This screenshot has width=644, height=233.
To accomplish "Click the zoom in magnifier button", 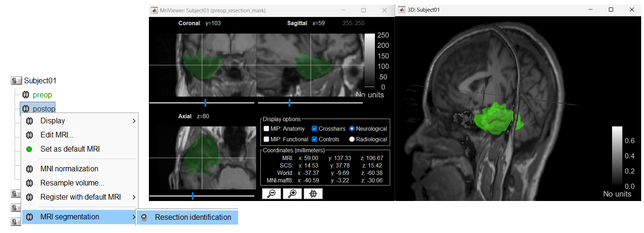I will tap(292, 194).
